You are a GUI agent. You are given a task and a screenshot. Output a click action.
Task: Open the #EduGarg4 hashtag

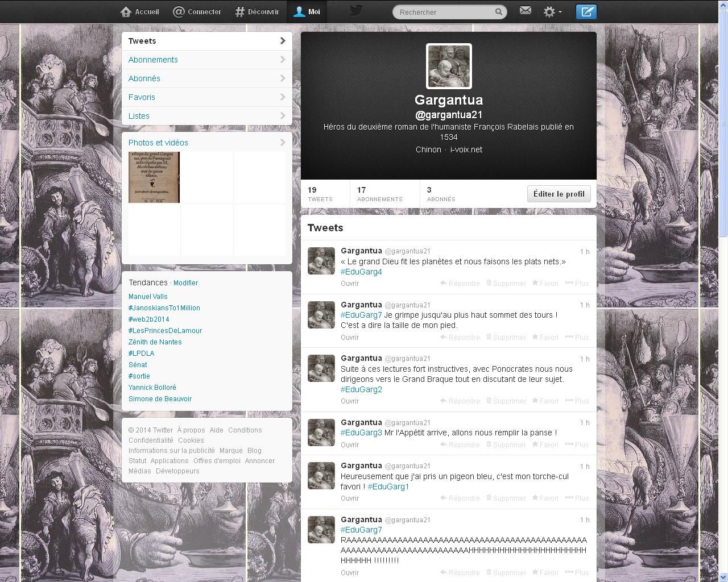click(x=361, y=272)
